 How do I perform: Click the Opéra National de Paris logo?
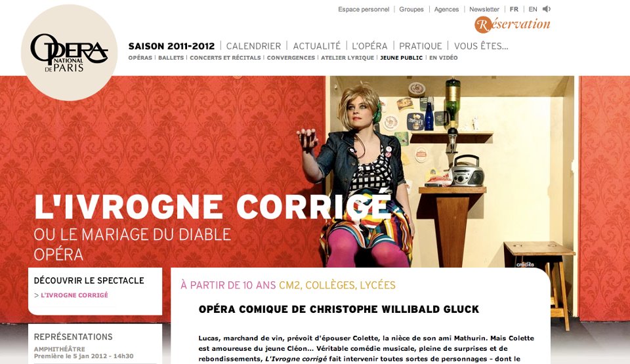click(x=69, y=52)
